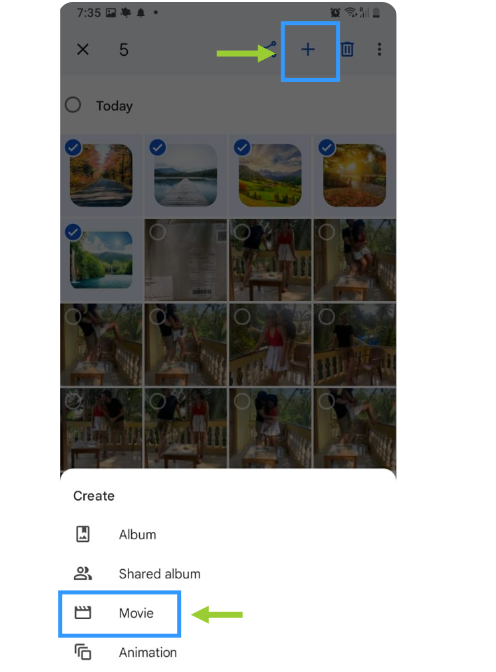Tap the Album bookmark icon
Image resolution: width=496 pixels, height=672 pixels.
tap(83, 534)
